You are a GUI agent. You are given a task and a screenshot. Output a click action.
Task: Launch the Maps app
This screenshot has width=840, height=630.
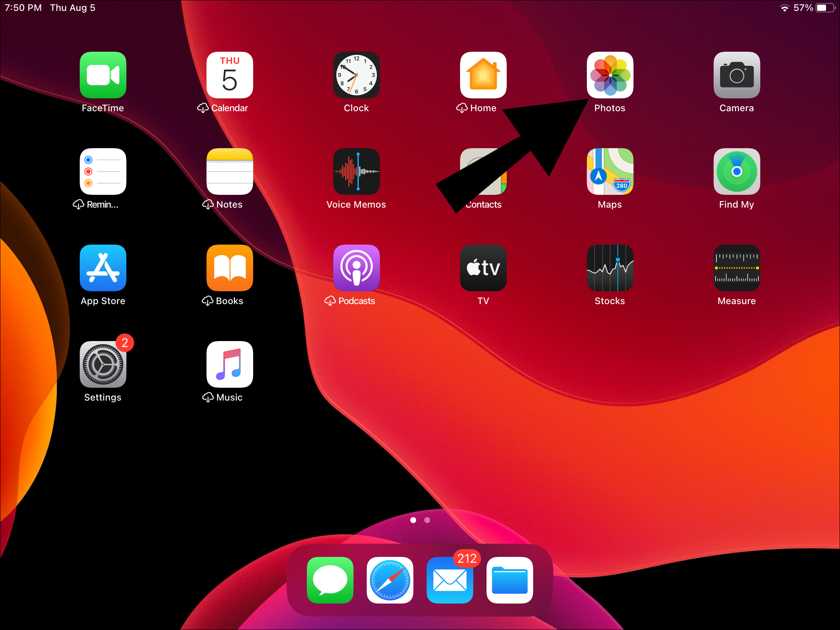tap(610, 171)
